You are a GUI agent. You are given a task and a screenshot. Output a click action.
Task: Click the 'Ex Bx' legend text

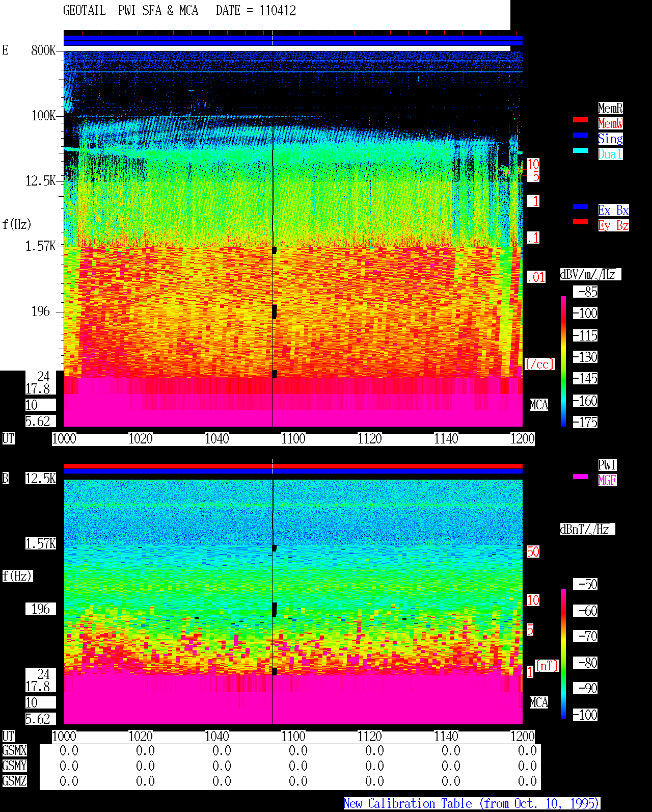(x=613, y=210)
